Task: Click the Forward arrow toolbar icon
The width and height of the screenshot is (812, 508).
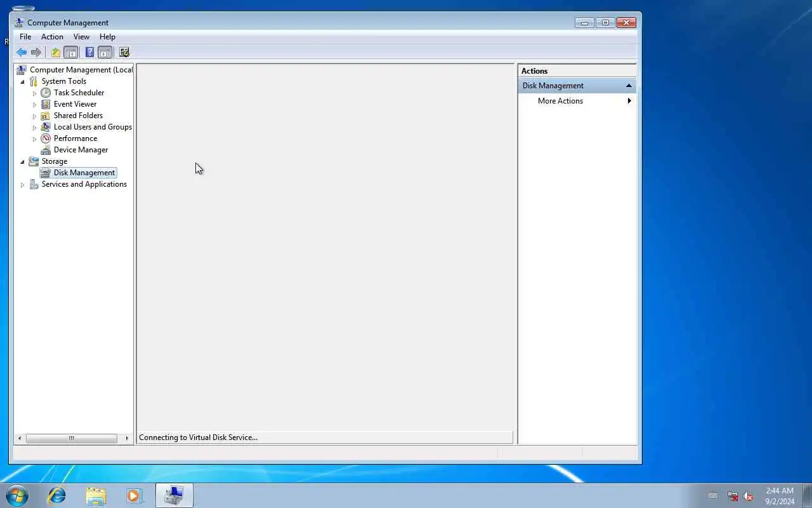Action: coord(36,52)
